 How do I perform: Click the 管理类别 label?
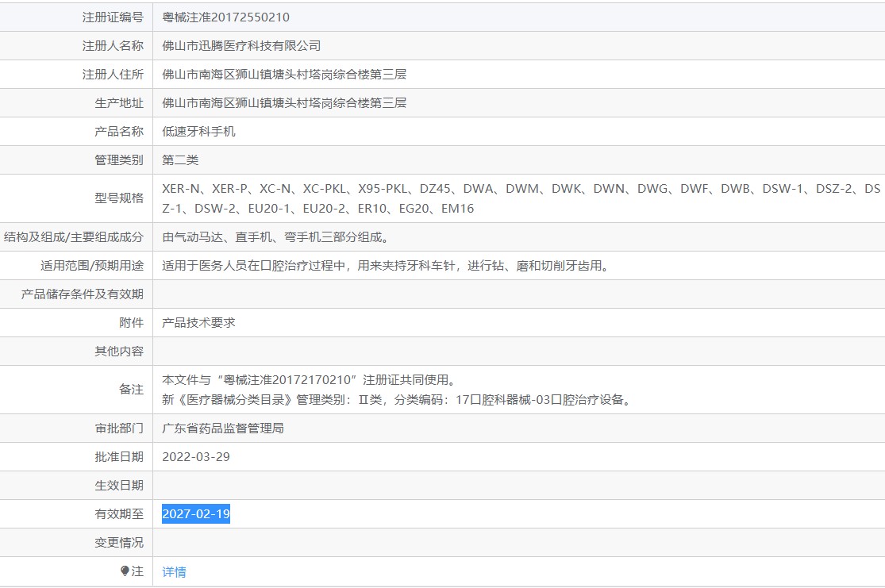119,160
